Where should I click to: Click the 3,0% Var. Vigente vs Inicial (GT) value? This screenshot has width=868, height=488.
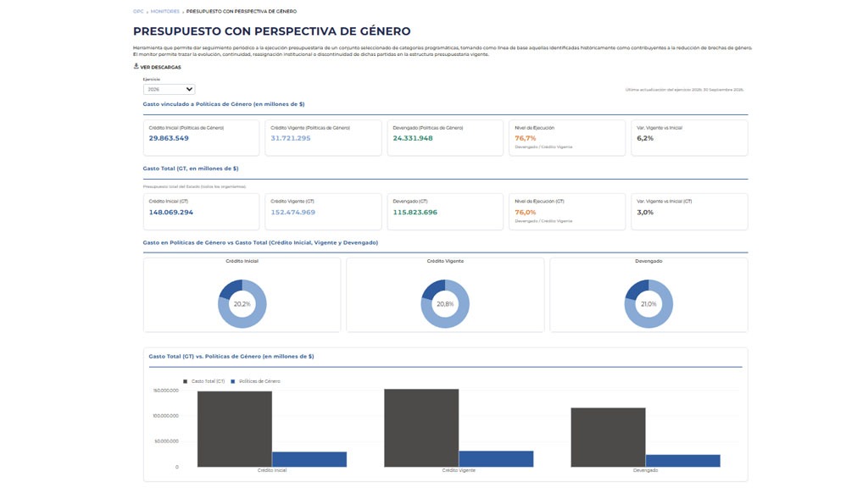(645, 213)
